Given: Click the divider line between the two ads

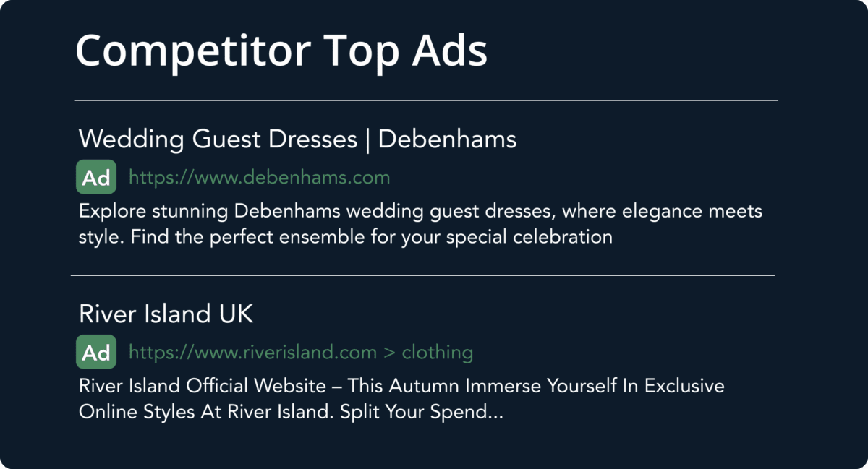Looking at the screenshot, I should coord(422,275).
